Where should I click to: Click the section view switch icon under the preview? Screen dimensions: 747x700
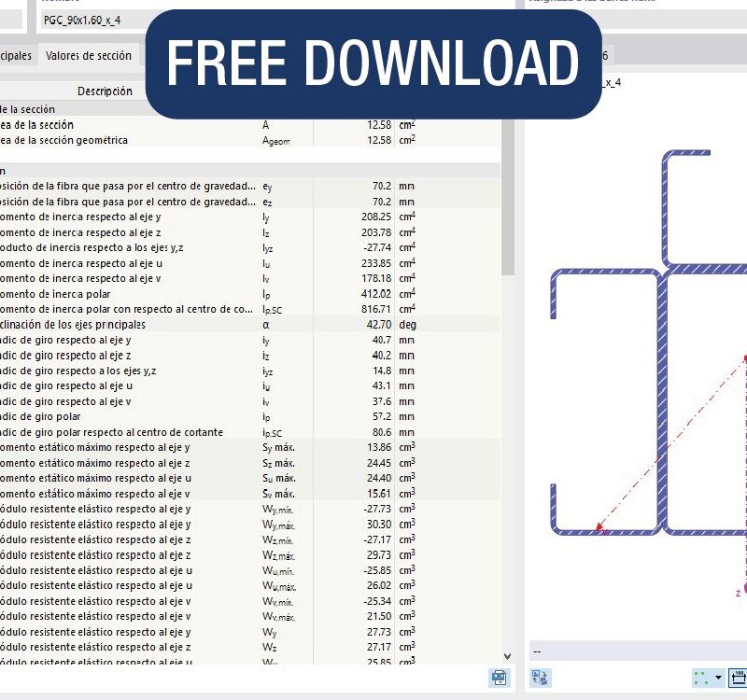coord(541,678)
